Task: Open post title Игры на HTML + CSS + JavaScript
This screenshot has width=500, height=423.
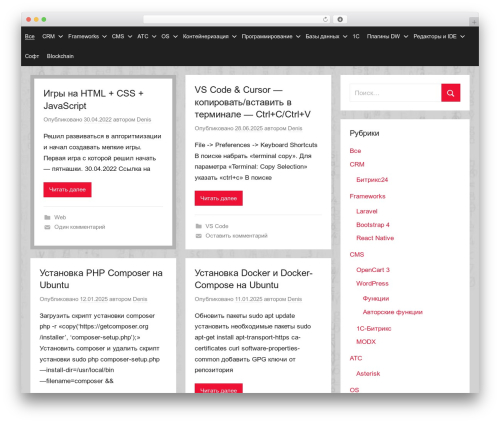Action: (x=93, y=99)
